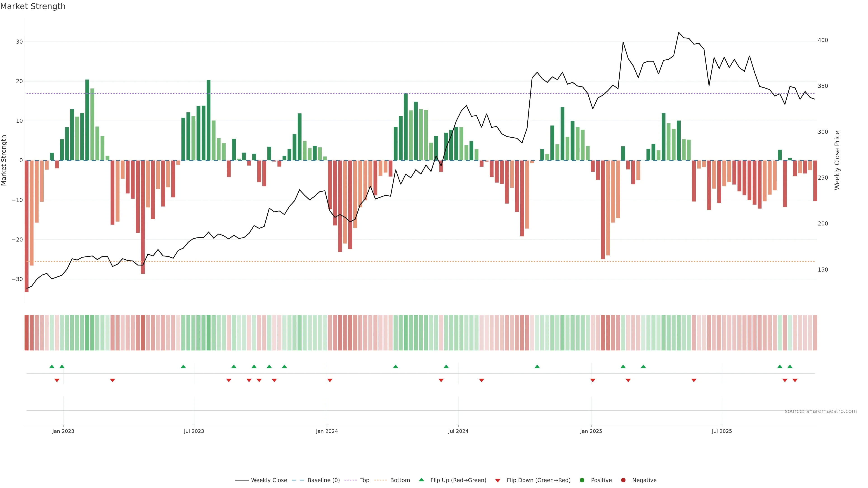Click the Weekly Close Price axis title
Image resolution: width=868 pixels, height=488 pixels.
837,160
